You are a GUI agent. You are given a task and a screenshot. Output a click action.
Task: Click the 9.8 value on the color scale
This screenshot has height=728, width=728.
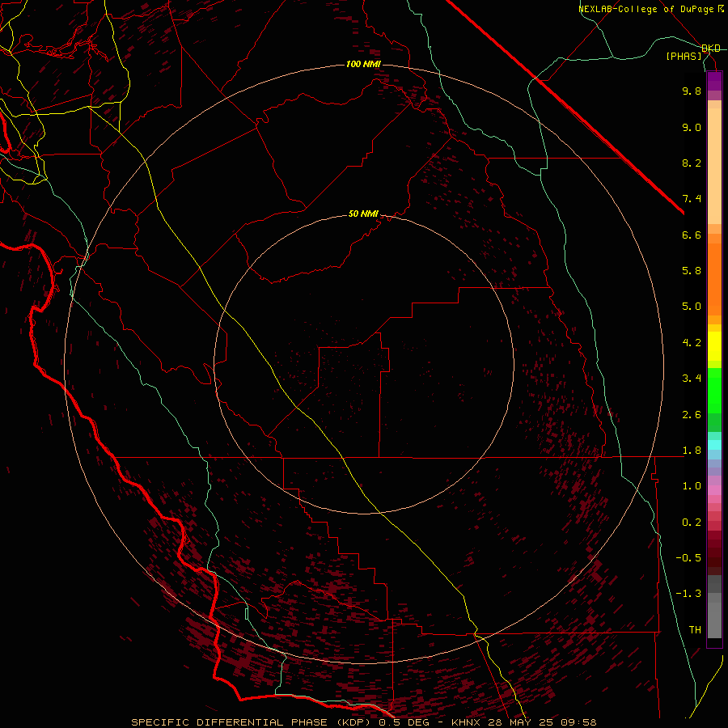pos(692,91)
